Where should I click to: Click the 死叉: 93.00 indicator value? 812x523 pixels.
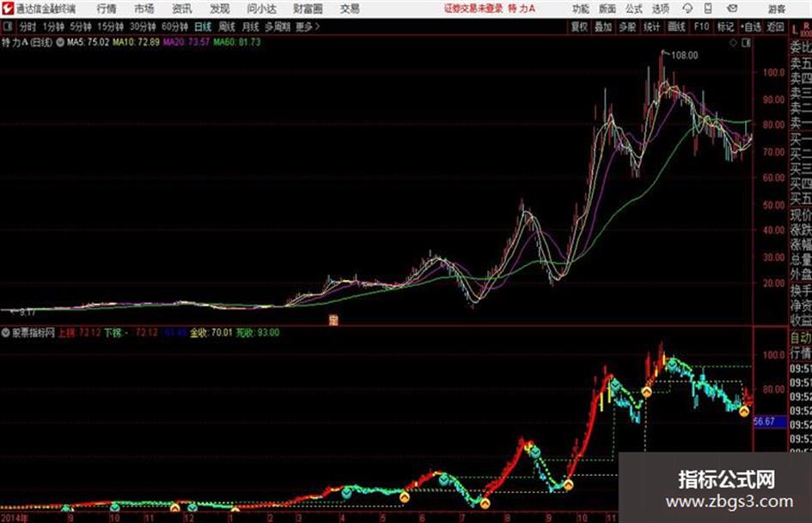tap(258, 333)
